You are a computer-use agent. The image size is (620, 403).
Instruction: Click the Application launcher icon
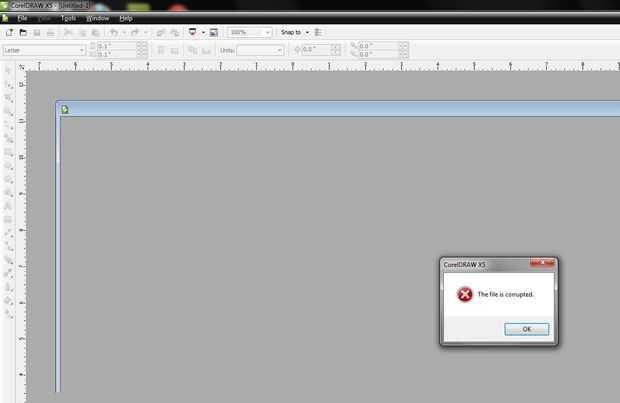tap(193, 32)
